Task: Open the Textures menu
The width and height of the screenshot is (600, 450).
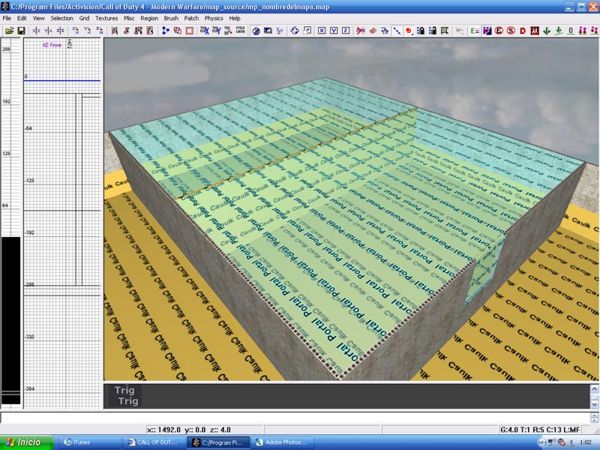Action: point(107,18)
